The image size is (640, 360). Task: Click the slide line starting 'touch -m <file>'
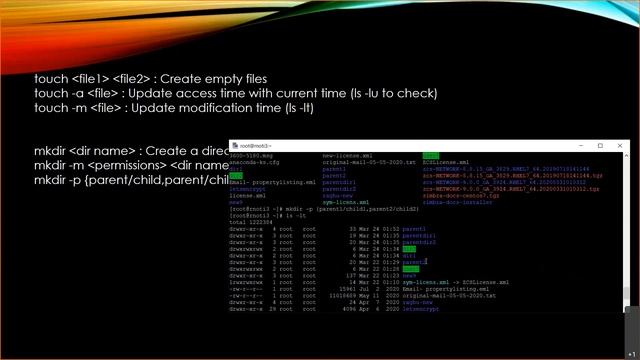[x=174, y=108]
